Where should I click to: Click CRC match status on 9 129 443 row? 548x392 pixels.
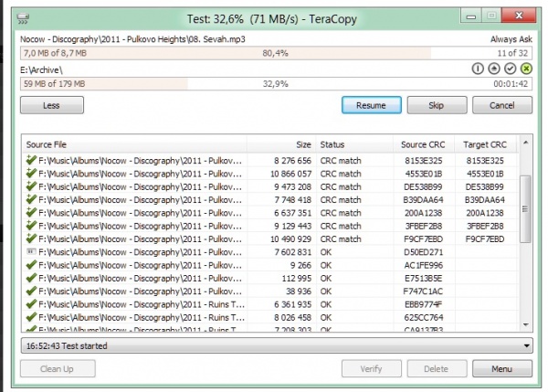point(341,227)
